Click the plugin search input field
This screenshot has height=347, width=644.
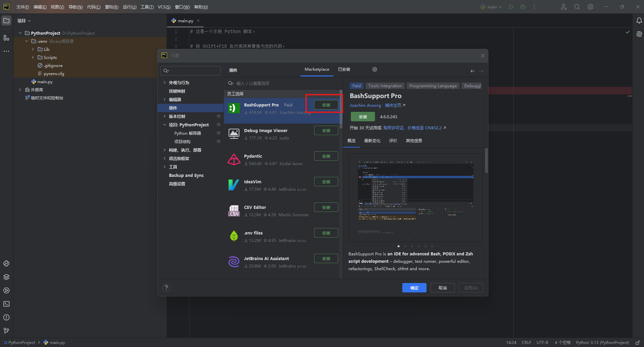(x=283, y=83)
